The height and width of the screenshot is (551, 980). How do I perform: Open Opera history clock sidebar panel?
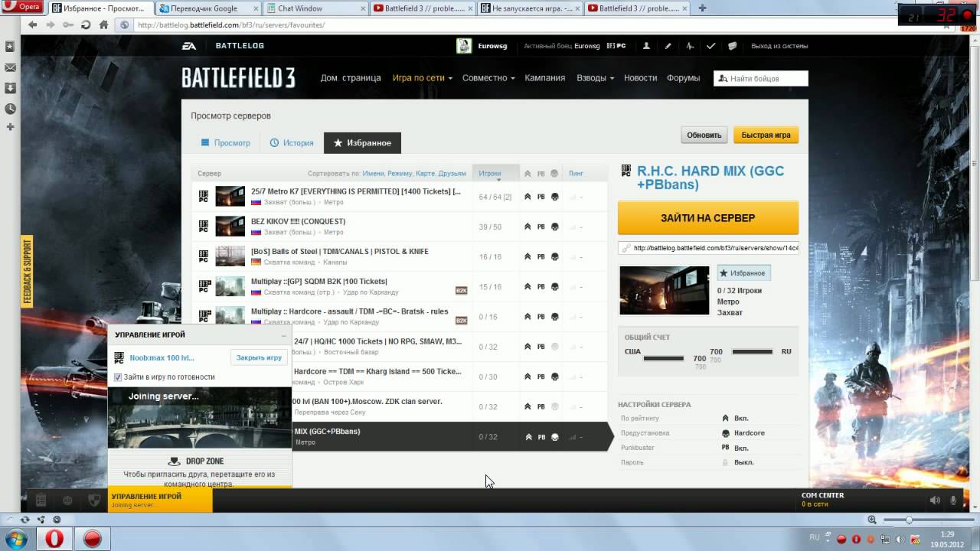[x=10, y=109]
